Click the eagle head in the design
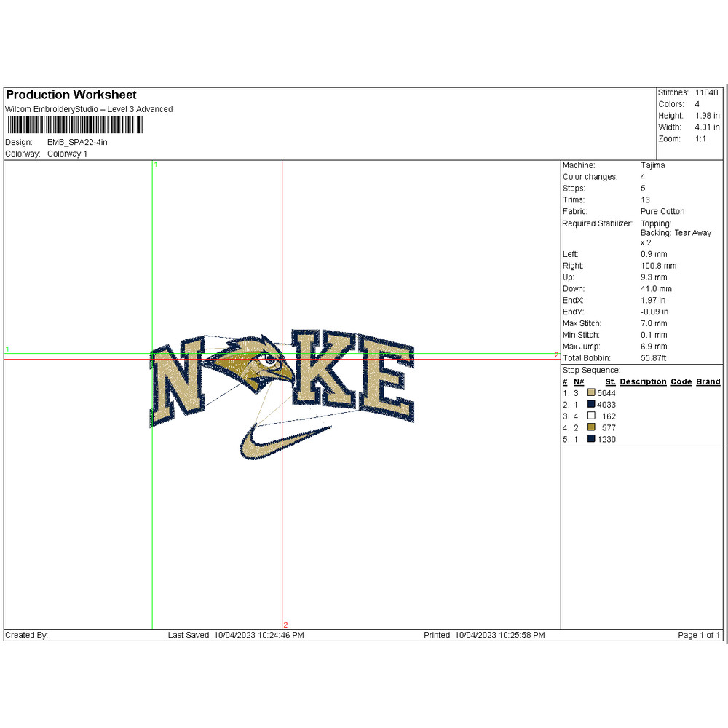Image resolution: width=728 pixels, height=728 pixels. [x=254, y=362]
